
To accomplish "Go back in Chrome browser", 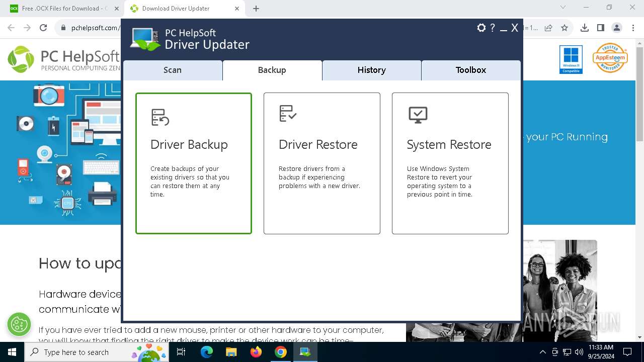I will [x=11, y=28].
